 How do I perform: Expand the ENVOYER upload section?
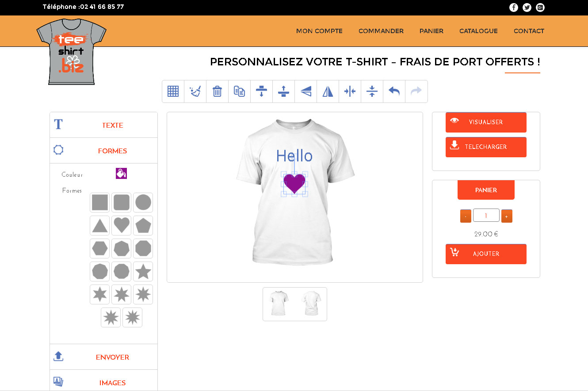click(112, 357)
